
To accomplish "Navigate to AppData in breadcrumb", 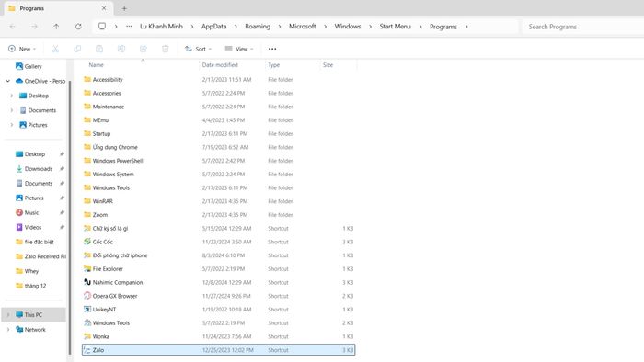I will point(213,27).
